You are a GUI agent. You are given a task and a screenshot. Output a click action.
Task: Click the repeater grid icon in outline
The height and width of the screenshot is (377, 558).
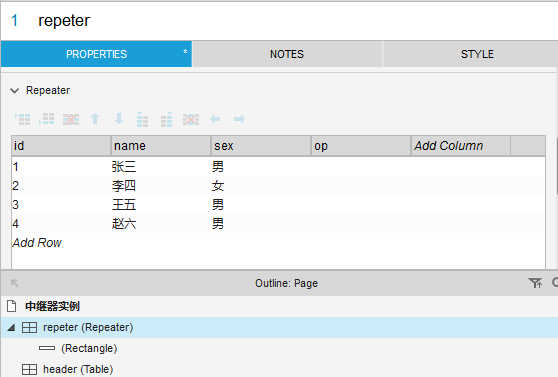click(x=29, y=327)
